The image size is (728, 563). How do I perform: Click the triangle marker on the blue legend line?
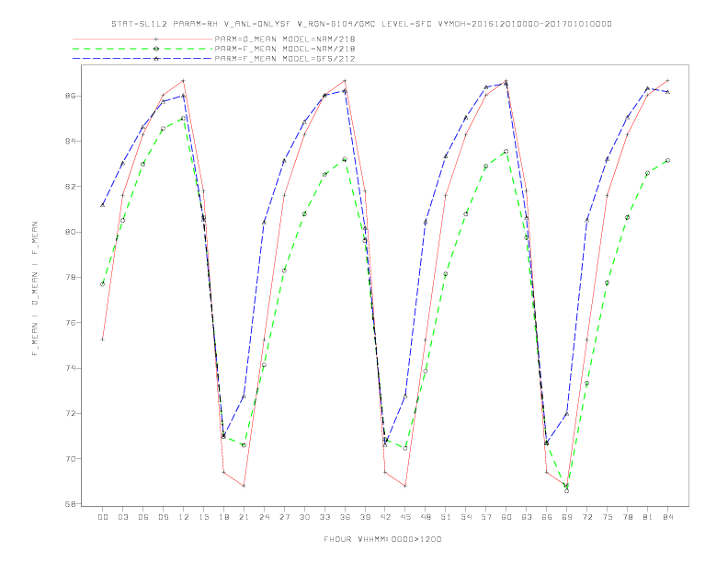pyautogui.click(x=156, y=59)
